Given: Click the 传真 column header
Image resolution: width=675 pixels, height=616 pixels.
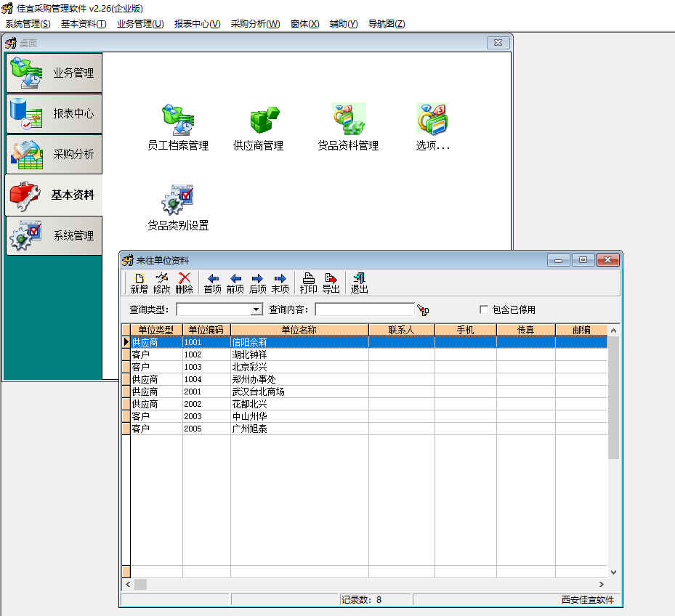Looking at the screenshot, I should [526, 330].
